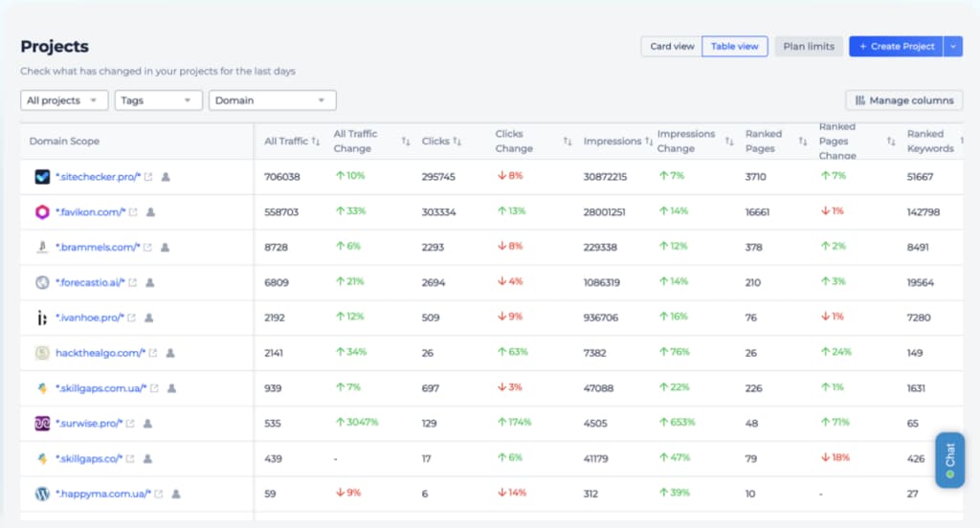Sort table by Clicks column
Image resolution: width=980 pixels, height=528 pixels.
point(457,142)
